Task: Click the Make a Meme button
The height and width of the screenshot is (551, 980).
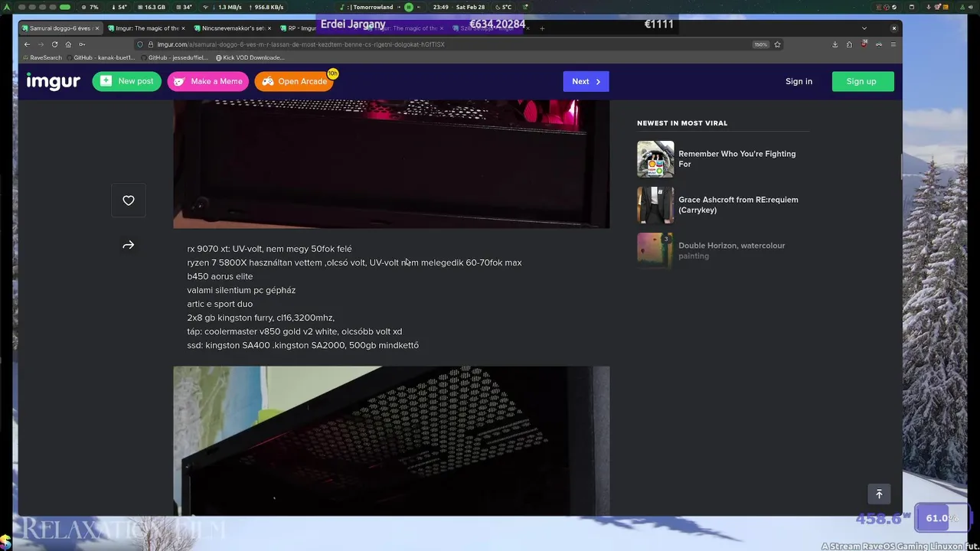Action: click(x=208, y=81)
